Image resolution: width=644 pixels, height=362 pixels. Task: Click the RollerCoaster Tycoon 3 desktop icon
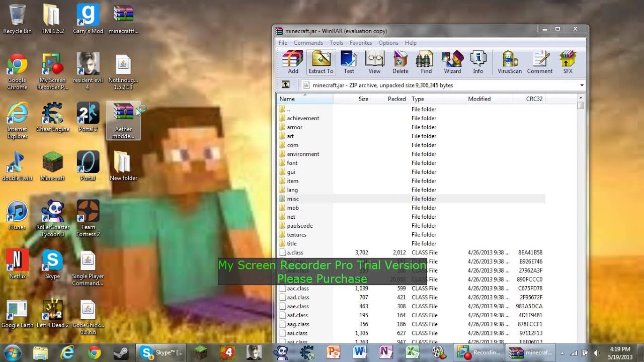coord(52,218)
